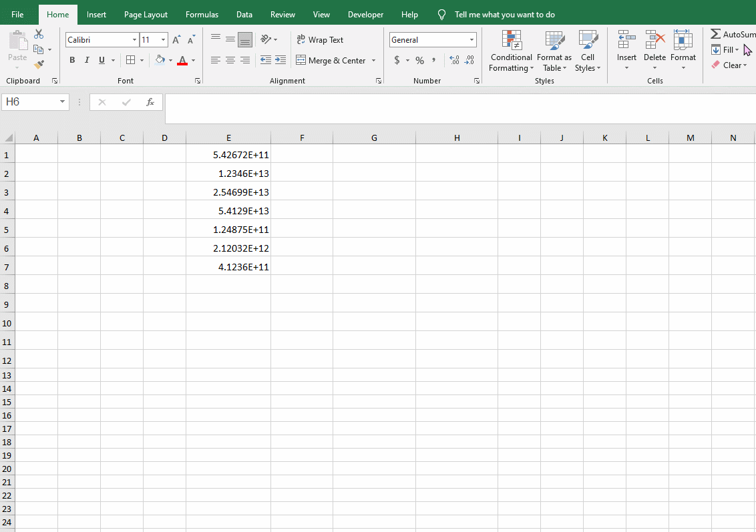Open Alignment settings dialog launcher

[x=379, y=81]
